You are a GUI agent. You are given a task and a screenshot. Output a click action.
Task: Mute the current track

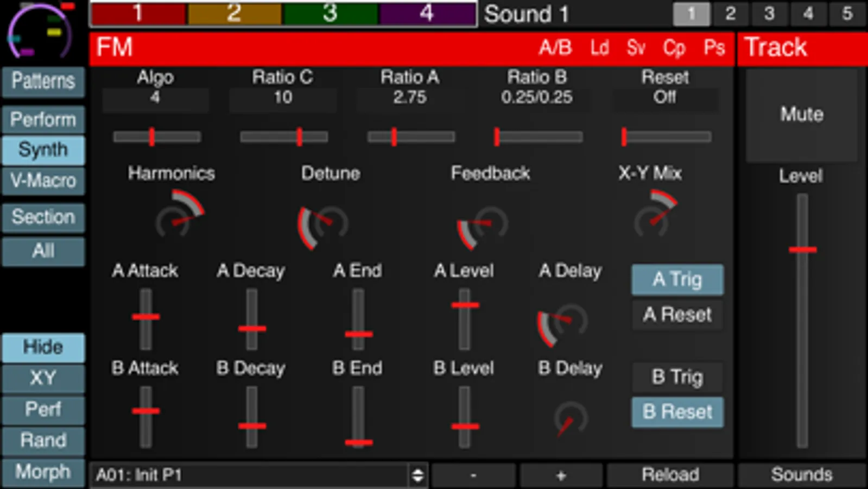(x=802, y=115)
